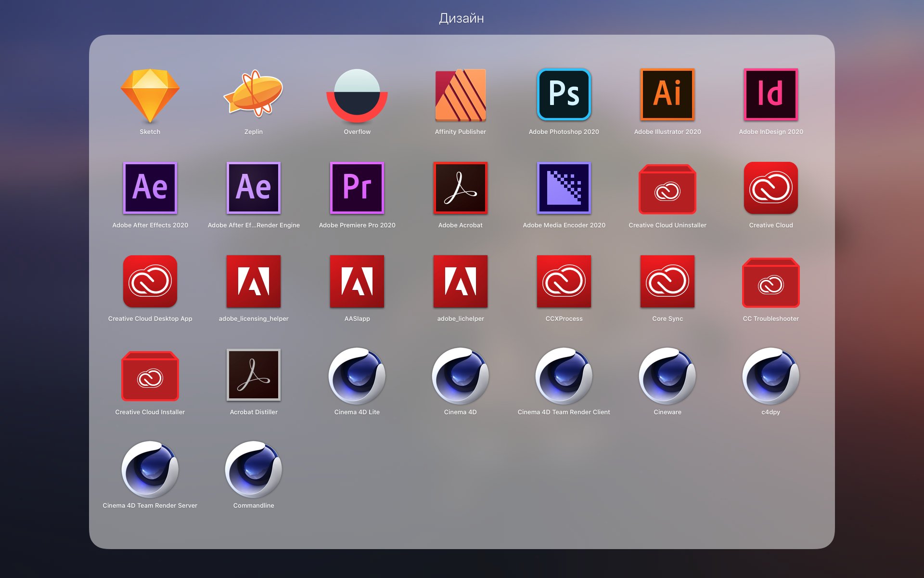This screenshot has width=924, height=578.
Task: Open the Cineware app
Action: [667, 376]
